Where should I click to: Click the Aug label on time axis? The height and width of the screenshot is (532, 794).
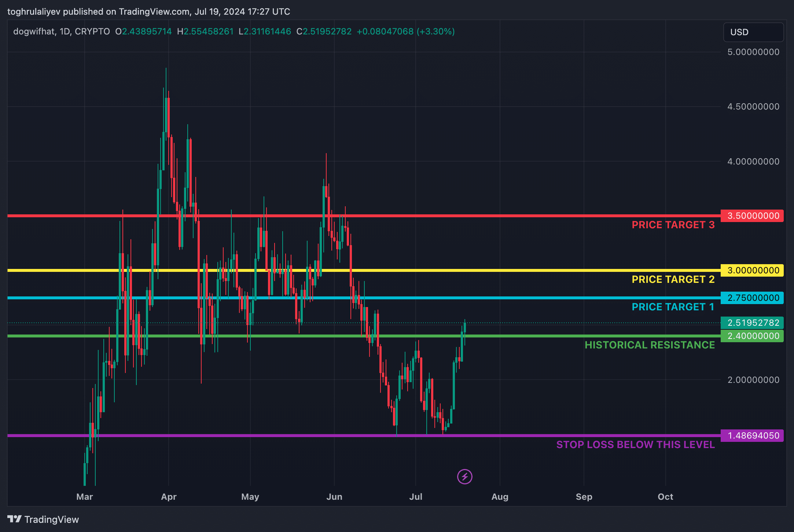point(500,497)
